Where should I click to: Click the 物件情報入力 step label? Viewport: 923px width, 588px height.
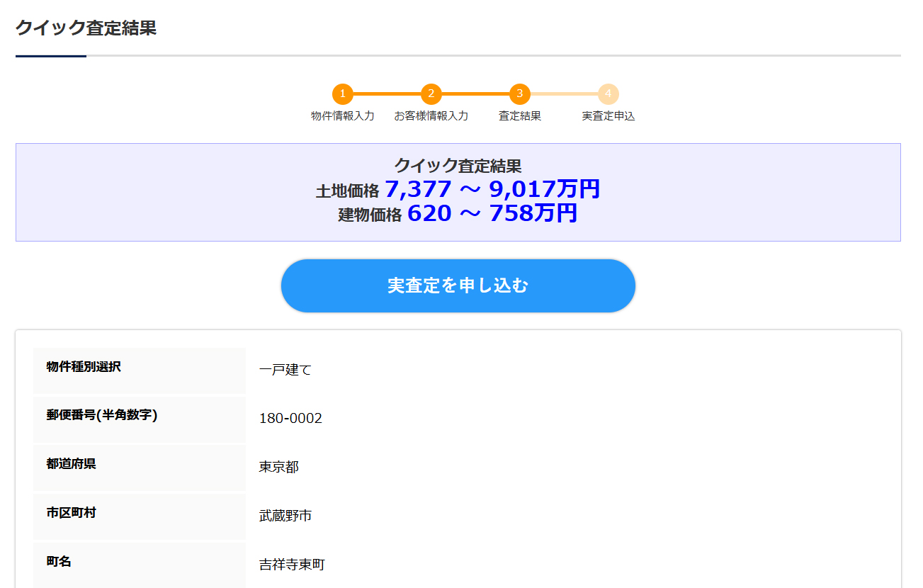click(x=344, y=115)
